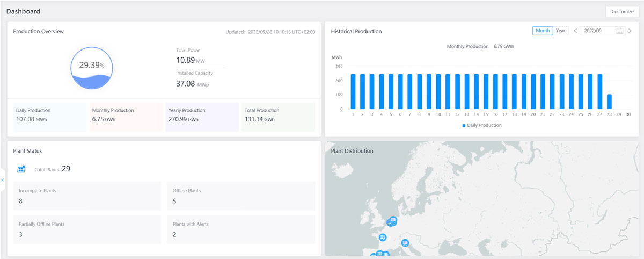The height and width of the screenshot is (259, 644).
Task: Click the Total Power 10.89 MW value
Action: tap(191, 60)
